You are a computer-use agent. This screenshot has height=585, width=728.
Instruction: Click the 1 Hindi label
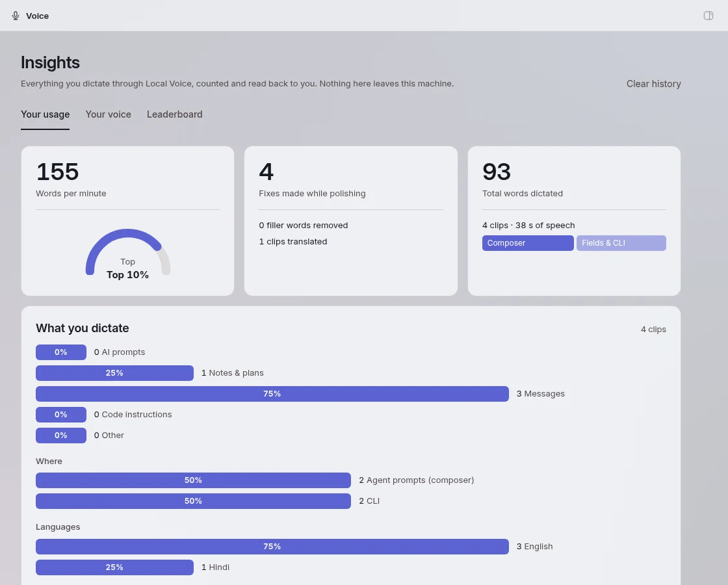coord(215,567)
